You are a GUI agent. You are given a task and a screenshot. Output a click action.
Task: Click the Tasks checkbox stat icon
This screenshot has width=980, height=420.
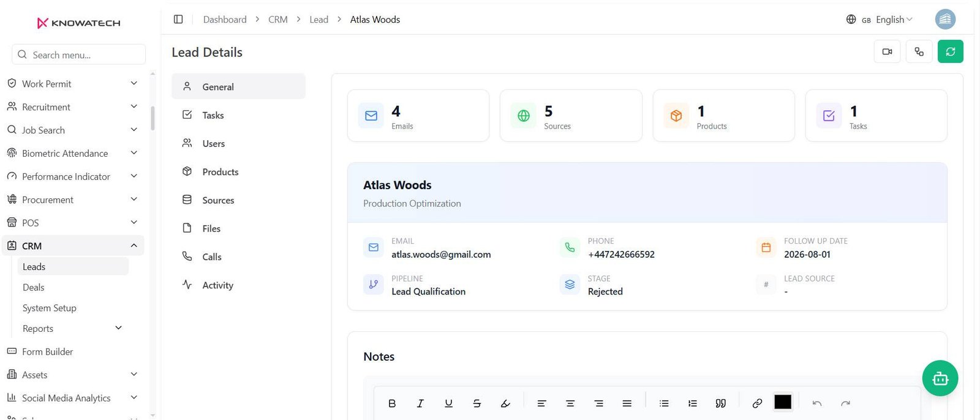tap(829, 116)
